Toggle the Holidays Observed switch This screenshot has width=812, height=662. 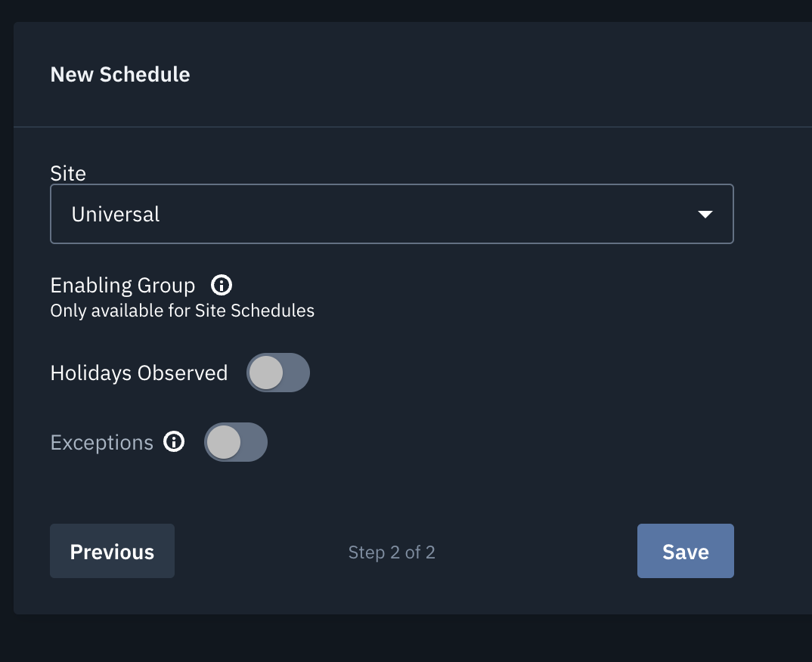pyautogui.click(x=278, y=373)
